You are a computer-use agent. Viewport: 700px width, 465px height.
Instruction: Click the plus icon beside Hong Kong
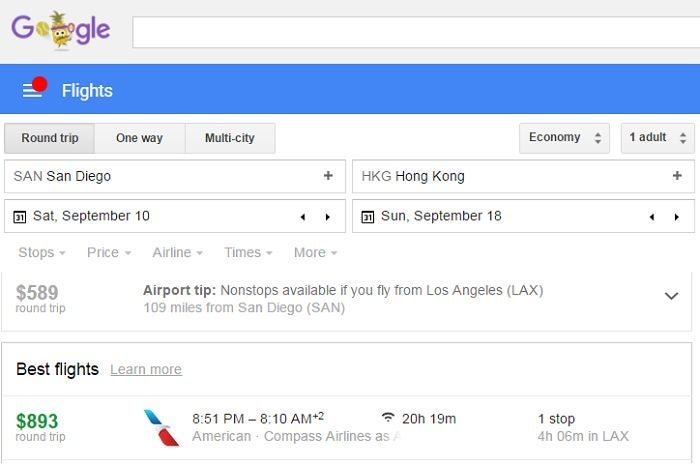pos(677,176)
